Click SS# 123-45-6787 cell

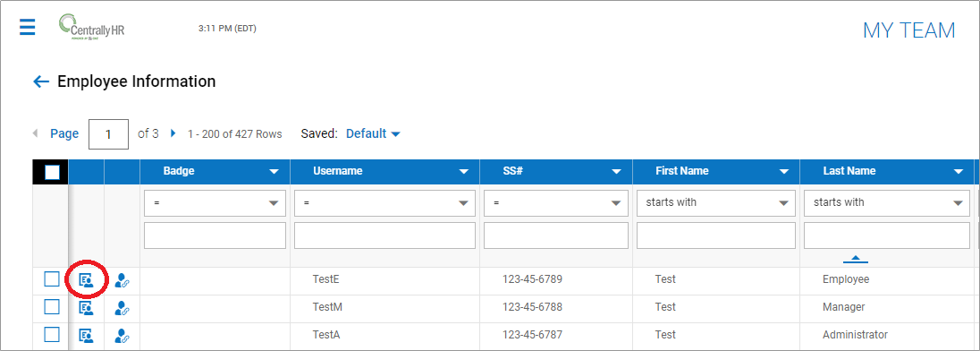(x=533, y=334)
